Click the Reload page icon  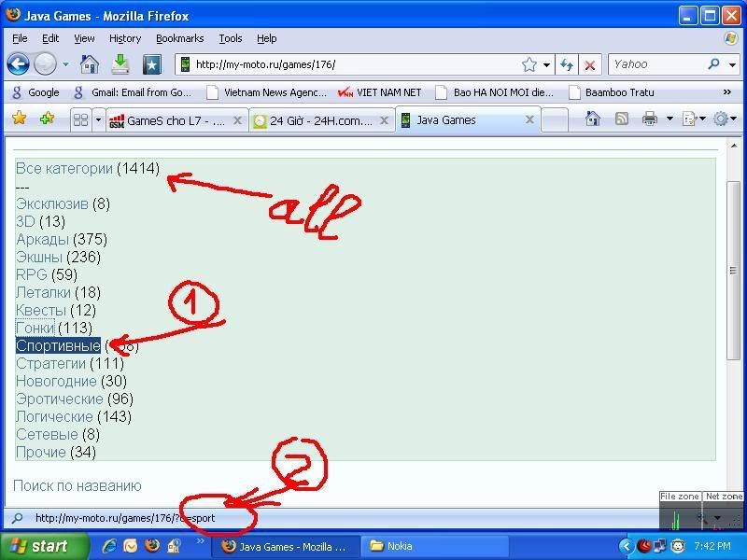click(566, 64)
